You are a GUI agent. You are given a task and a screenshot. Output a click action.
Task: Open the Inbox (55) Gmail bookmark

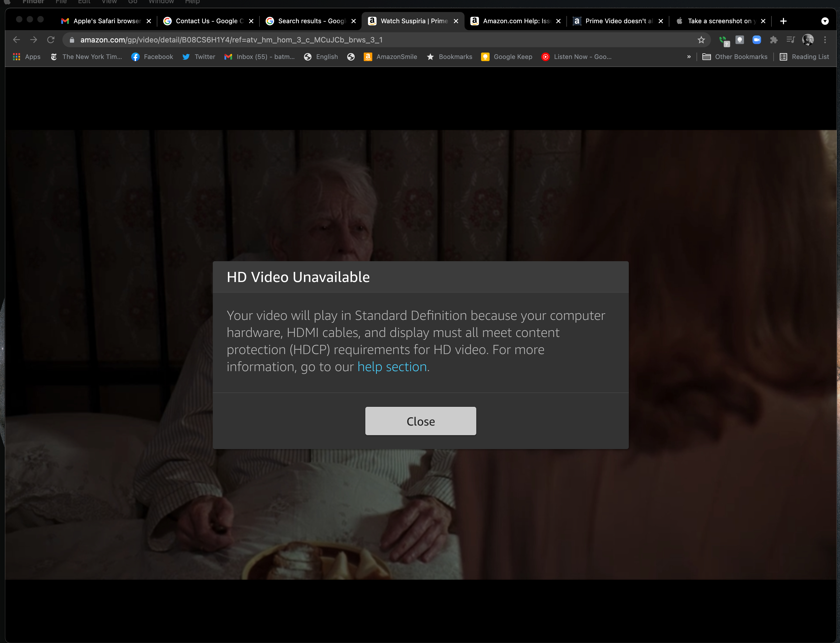tap(260, 57)
